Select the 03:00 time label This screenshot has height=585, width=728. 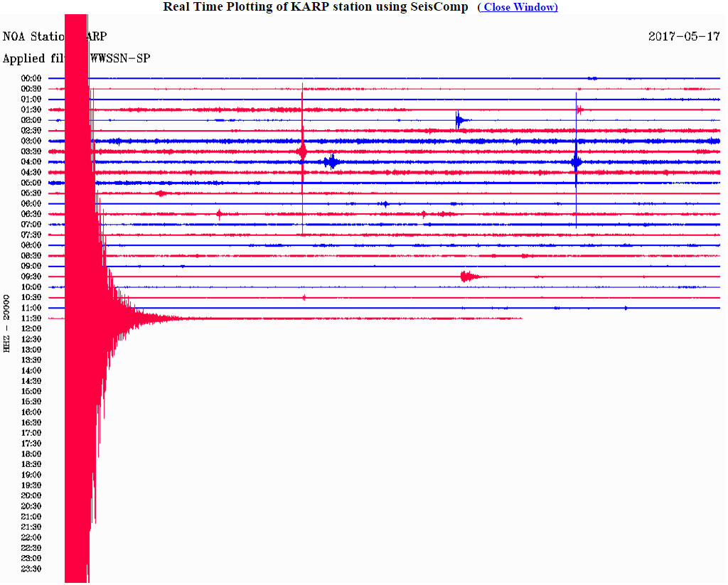click(31, 141)
